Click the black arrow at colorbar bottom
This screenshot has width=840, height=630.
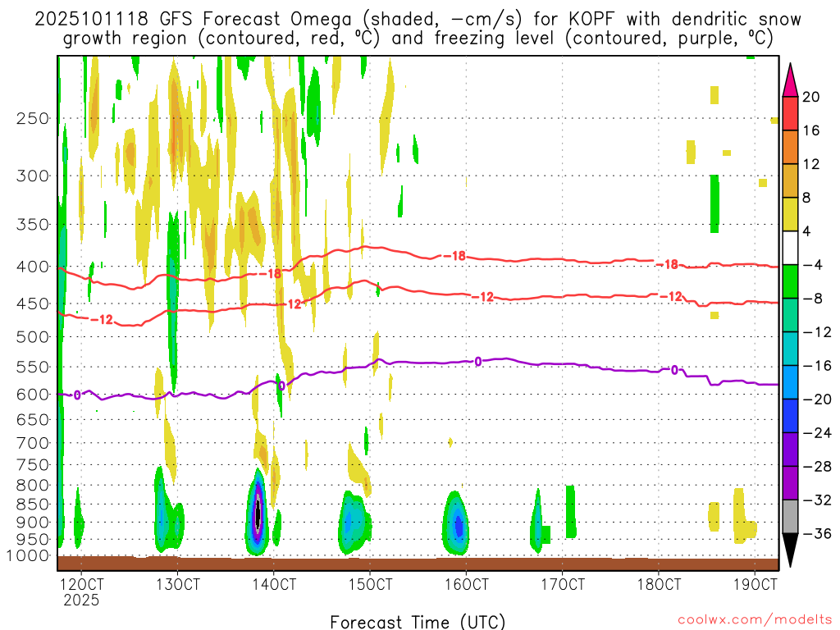coord(790,550)
